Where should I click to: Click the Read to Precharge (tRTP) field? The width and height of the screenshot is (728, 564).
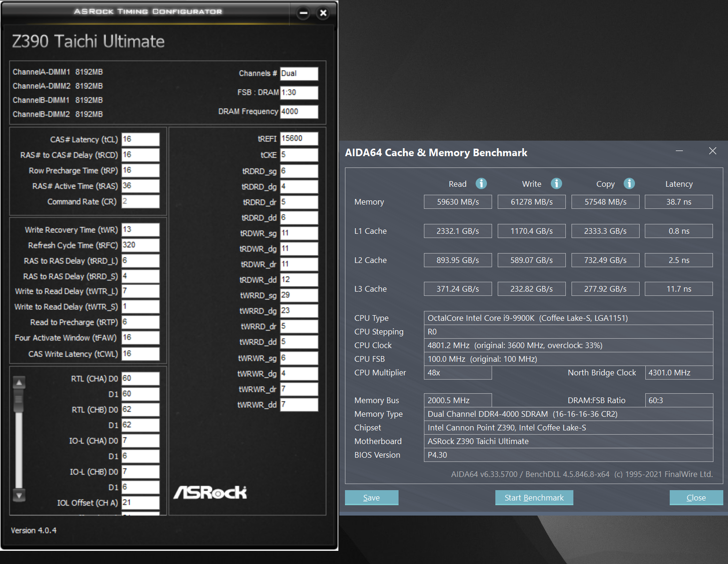141,322
